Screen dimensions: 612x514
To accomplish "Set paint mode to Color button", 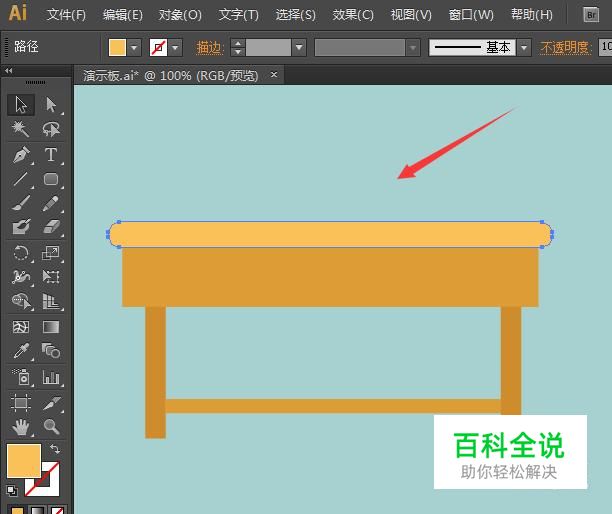I will click(x=17, y=510).
